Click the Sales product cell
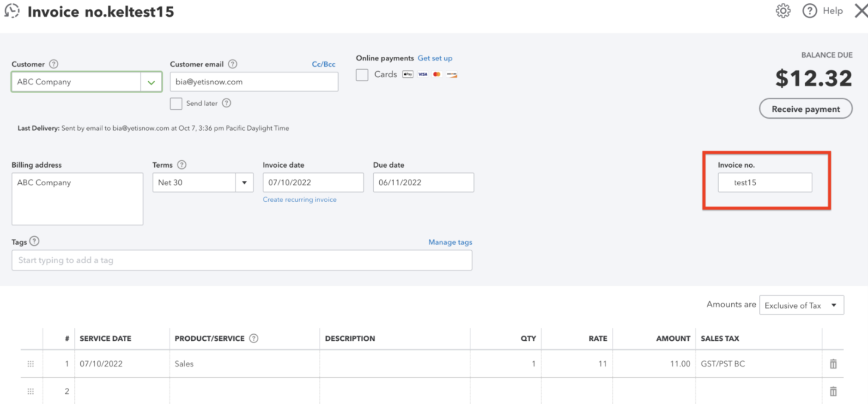Viewport: 868px width, 404px height. [244, 364]
